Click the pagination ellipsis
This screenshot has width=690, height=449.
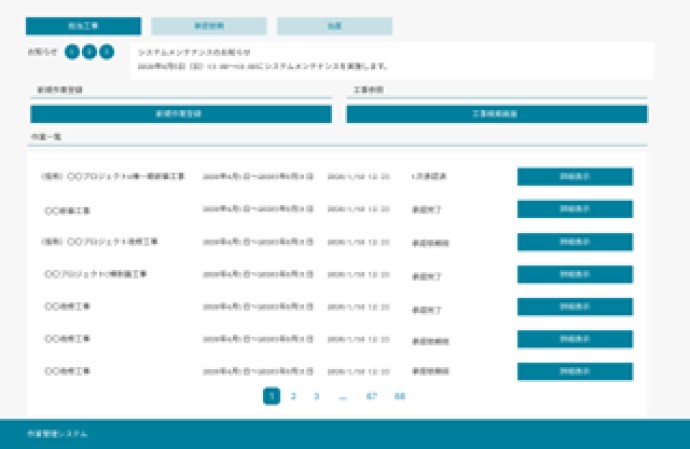point(343,397)
